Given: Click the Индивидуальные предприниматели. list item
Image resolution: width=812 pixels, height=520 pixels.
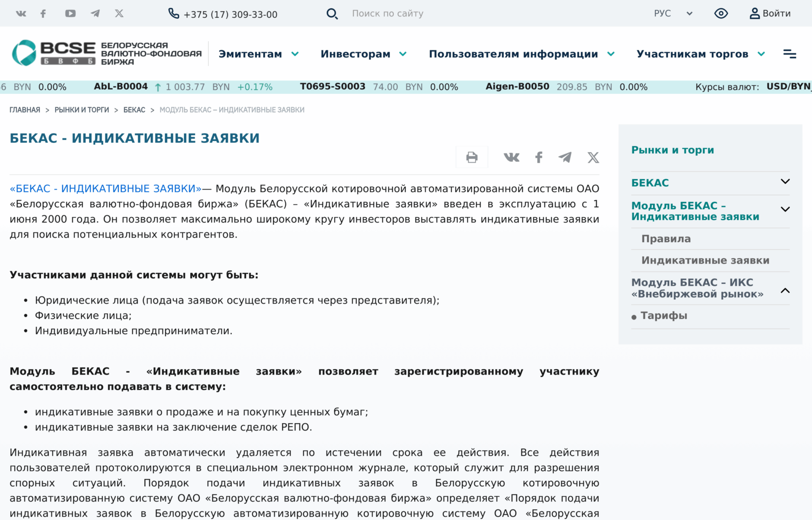Looking at the screenshot, I should click(134, 331).
